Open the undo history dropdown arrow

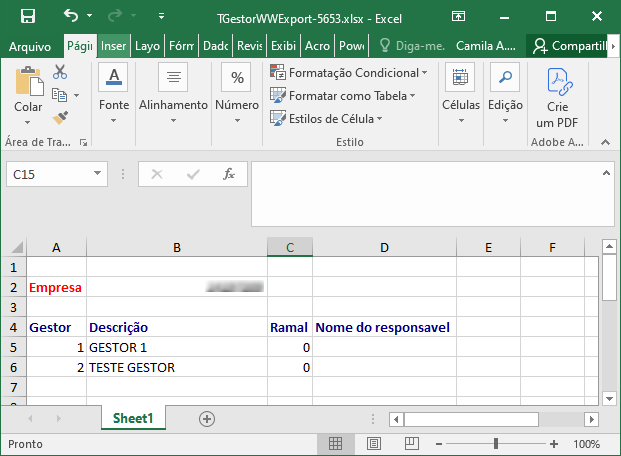point(90,16)
